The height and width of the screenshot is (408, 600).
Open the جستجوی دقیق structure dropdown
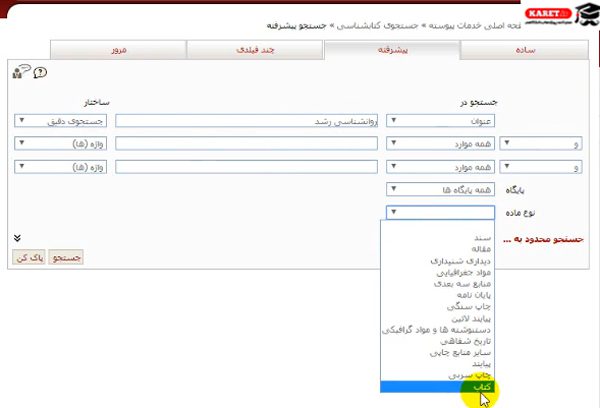60,121
